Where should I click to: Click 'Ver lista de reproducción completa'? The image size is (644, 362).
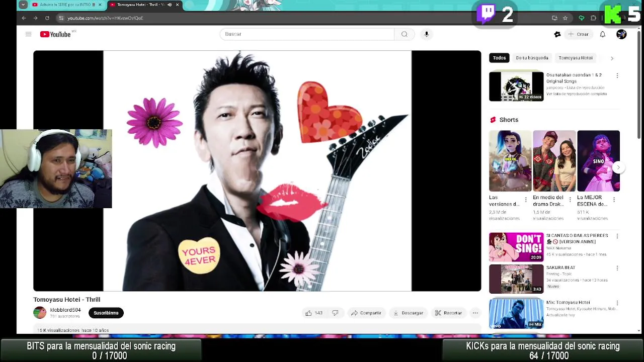pos(577,94)
